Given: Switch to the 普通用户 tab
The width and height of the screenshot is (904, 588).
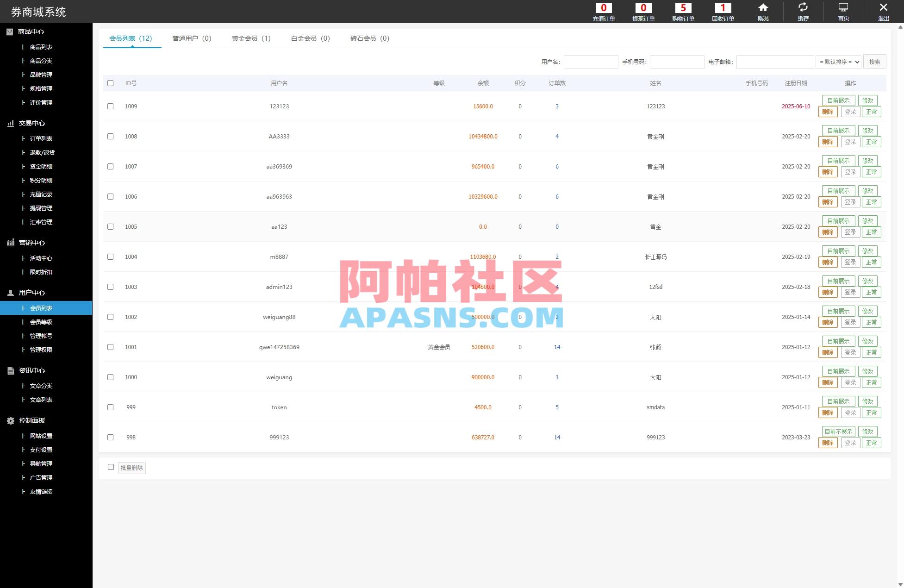Looking at the screenshot, I should [x=191, y=38].
